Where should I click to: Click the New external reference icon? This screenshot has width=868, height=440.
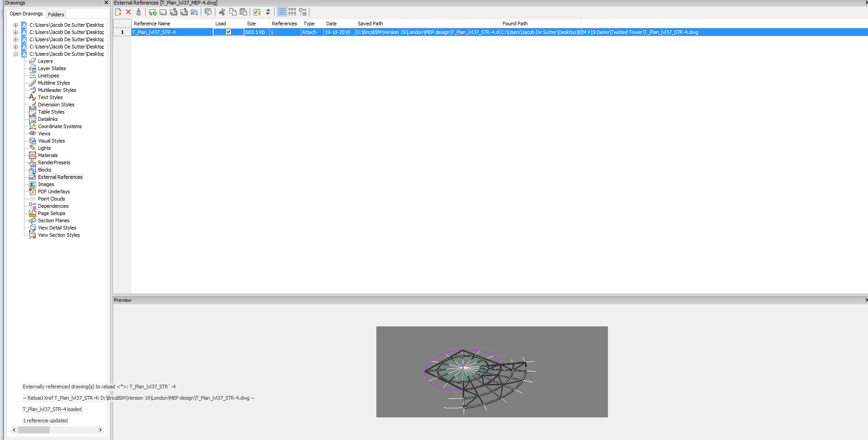click(119, 12)
